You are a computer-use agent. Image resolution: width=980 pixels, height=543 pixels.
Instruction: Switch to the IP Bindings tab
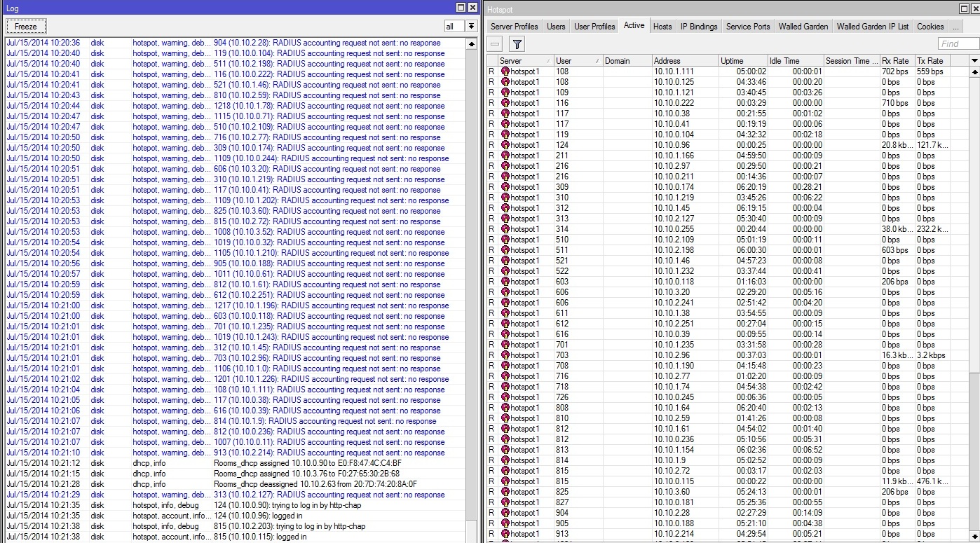point(699,27)
